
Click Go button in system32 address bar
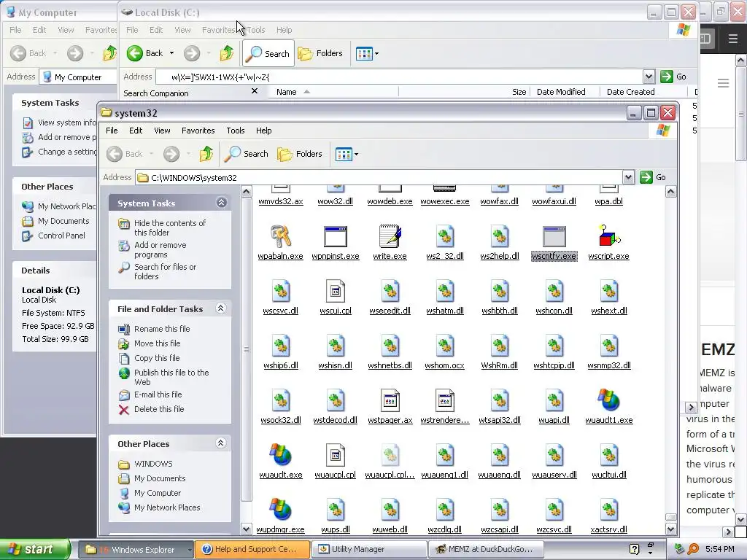pyautogui.click(x=653, y=177)
